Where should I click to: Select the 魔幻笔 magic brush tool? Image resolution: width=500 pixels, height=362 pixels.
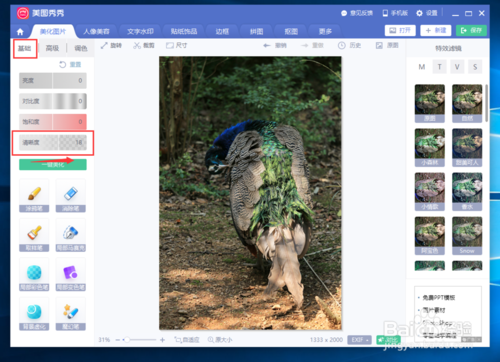tap(71, 314)
